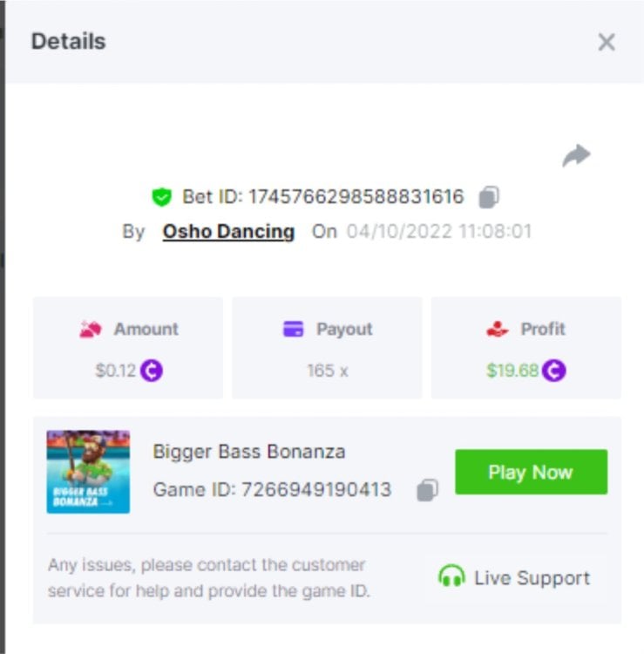Click the purple Payout card icon
Image resolution: width=644 pixels, height=654 pixels.
[294, 329]
